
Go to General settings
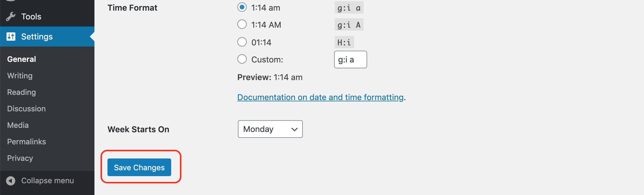[22, 59]
